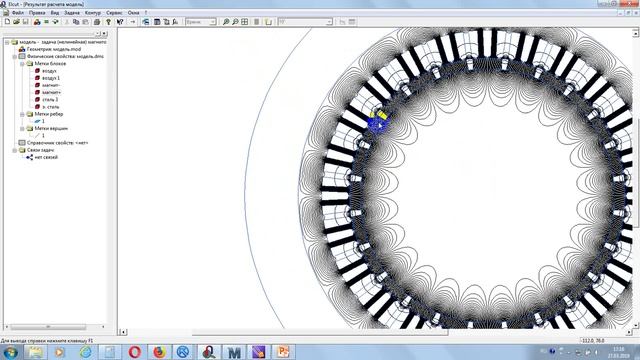Click the field view horizontal scrollbar thumb
640x360 pixels.
(x=320, y=332)
